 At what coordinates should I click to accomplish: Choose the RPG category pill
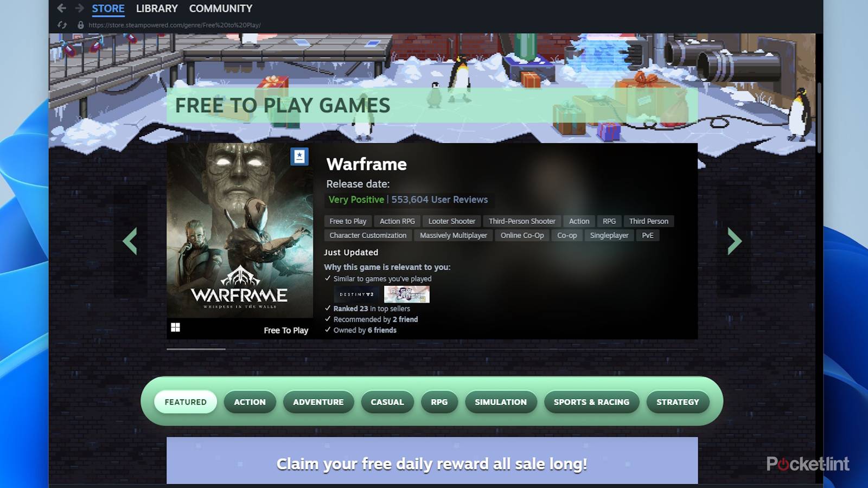[x=439, y=402]
